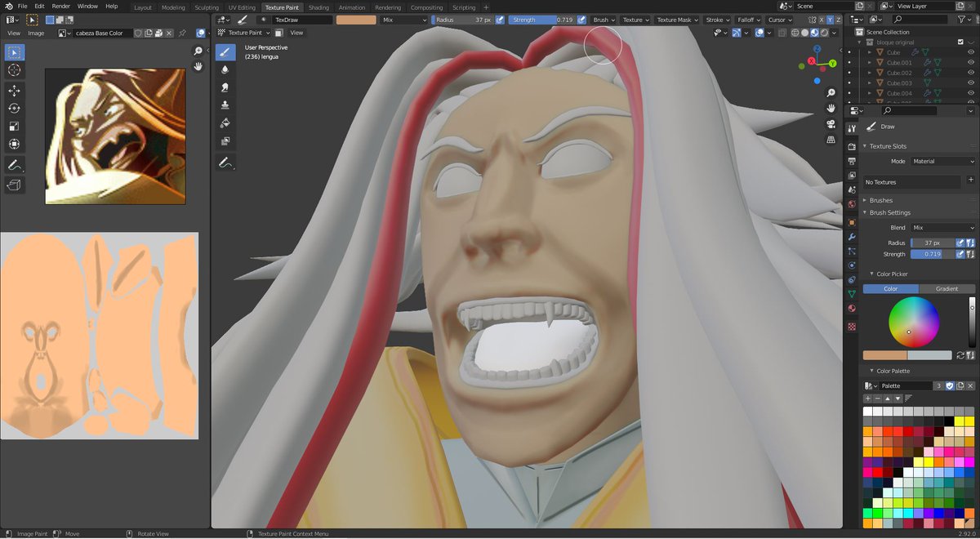Select the Soften tool in the toolbar
This screenshot has height=539, width=980.
(225, 69)
